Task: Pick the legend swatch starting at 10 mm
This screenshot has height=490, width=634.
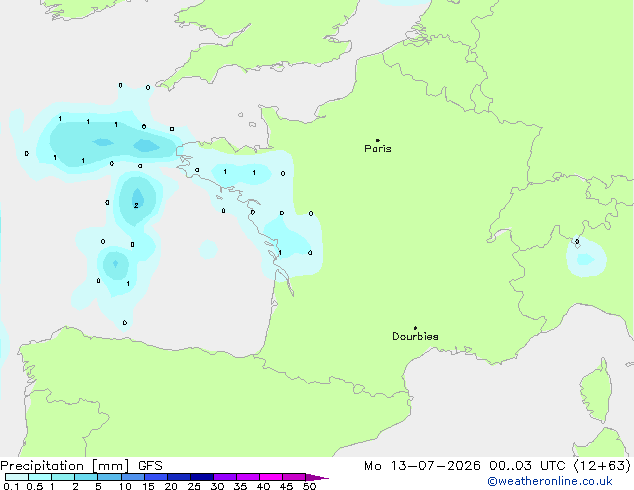Action: click(133, 477)
